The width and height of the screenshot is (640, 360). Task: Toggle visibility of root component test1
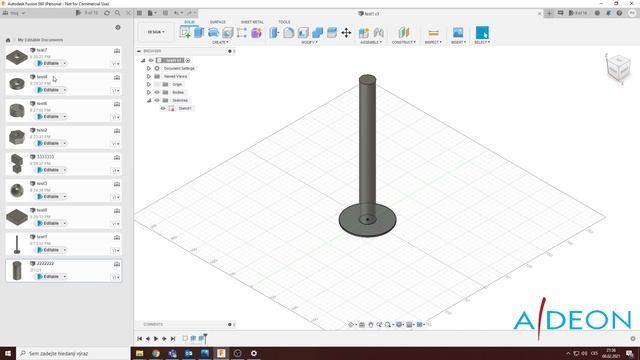click(x=151, y=60)
